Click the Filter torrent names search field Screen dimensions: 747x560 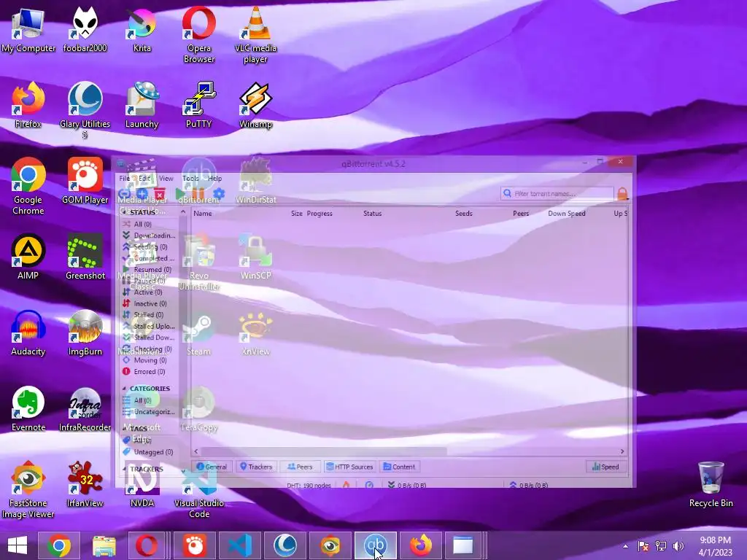557,193
